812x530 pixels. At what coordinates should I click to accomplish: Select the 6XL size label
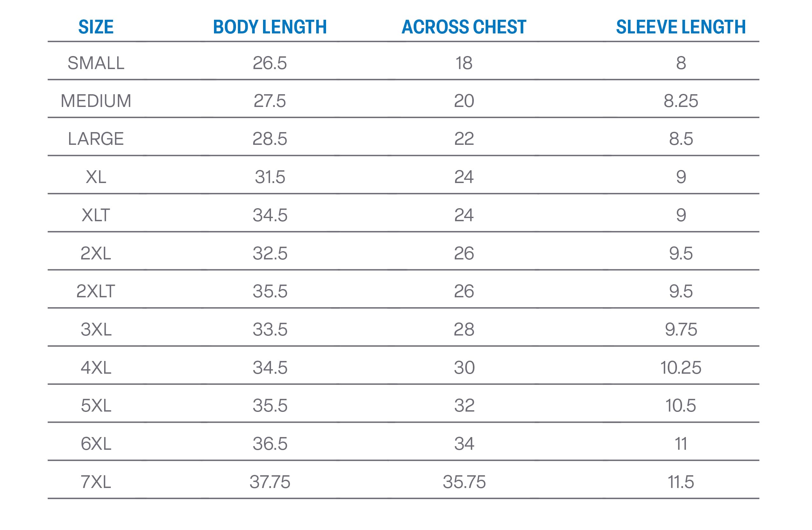pyautogui.click(x=96, y=444)
